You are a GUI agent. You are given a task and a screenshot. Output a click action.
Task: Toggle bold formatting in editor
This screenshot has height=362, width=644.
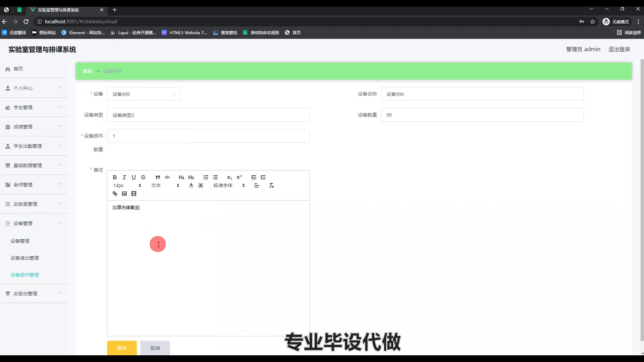[x=115, y=177]
